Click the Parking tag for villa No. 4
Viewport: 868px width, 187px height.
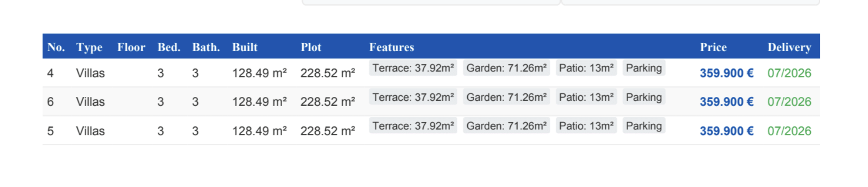click(644, 68)
